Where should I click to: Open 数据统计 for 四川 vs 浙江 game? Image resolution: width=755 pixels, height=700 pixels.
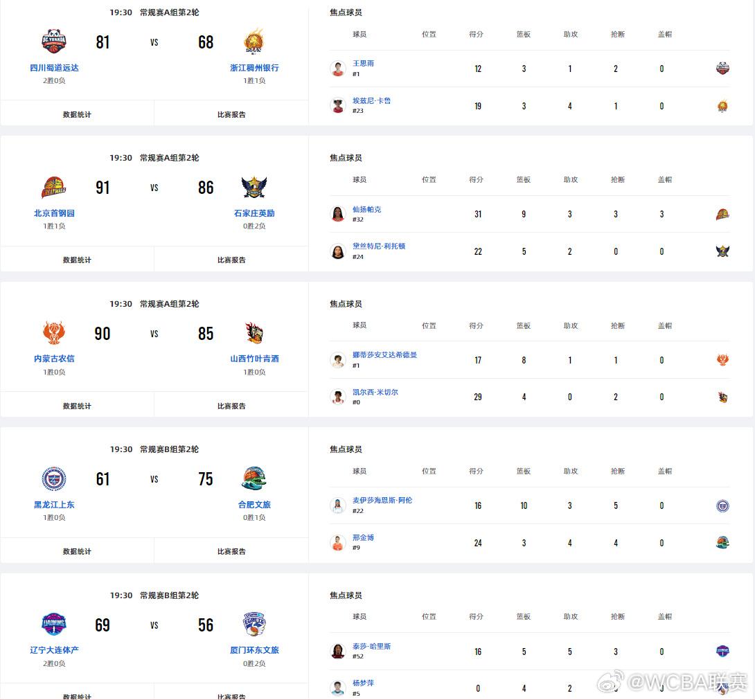(77, 114)
